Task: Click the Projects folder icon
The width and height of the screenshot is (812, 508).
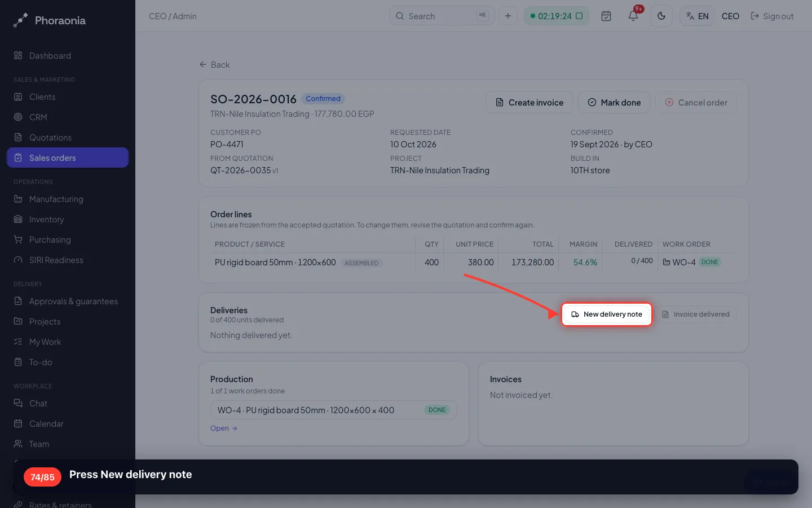Action: (18, 322)
